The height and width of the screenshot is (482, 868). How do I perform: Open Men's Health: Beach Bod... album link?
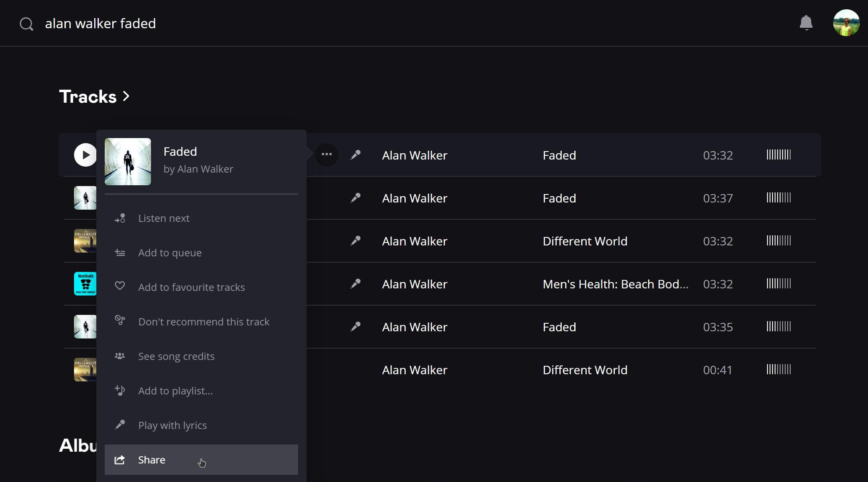[x=616, y=284]
